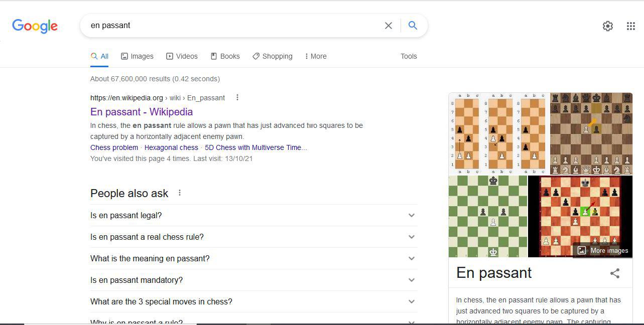644x325 pixels.
Task: Expand "What is the meaning en passant?"
Action: click(x=411, y=258)
